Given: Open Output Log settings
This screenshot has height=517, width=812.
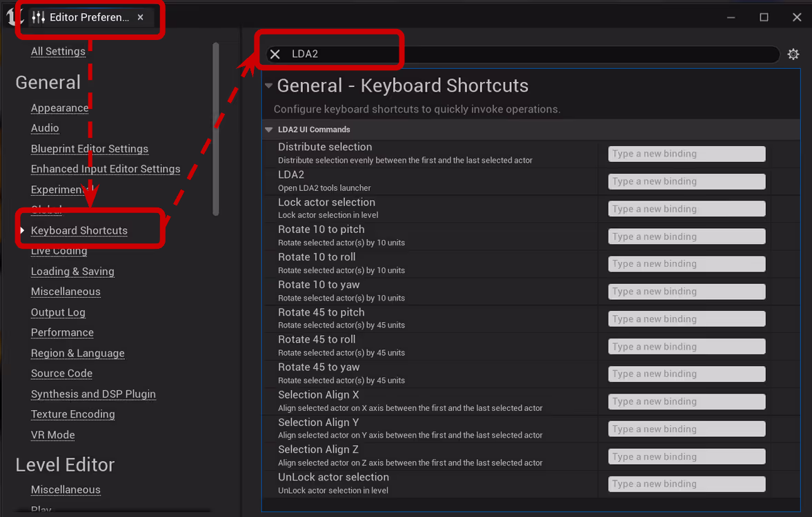Looking at the screenshot, I should click(58, 312).
